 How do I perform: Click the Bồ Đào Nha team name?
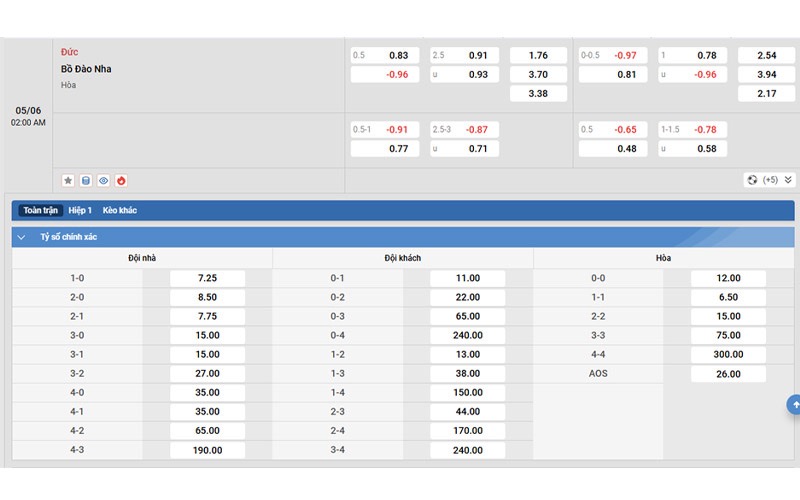86,69
